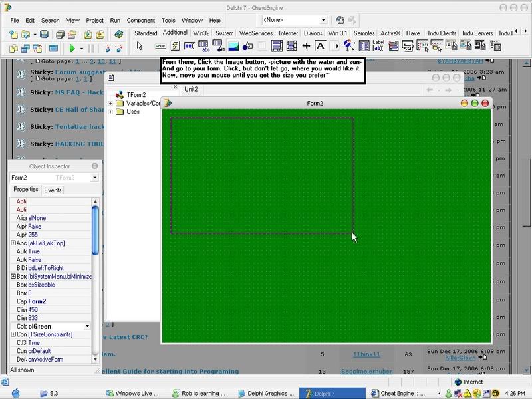Expand the Anchors property node
This screenshot has height=399, width=532.
(13, 243)
